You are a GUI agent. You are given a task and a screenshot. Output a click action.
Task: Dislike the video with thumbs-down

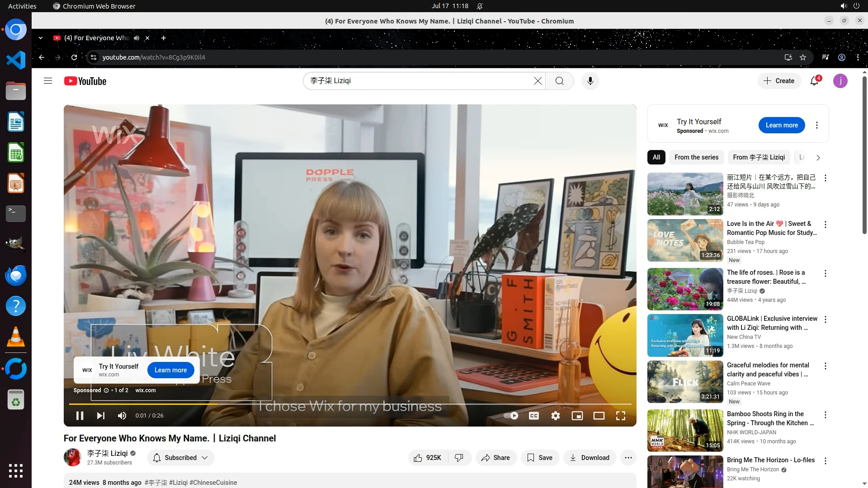click(x=459, y=458)
